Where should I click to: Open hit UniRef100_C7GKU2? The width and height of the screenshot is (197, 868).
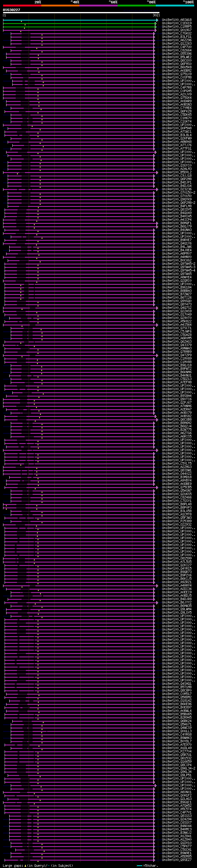coord(177,33)
